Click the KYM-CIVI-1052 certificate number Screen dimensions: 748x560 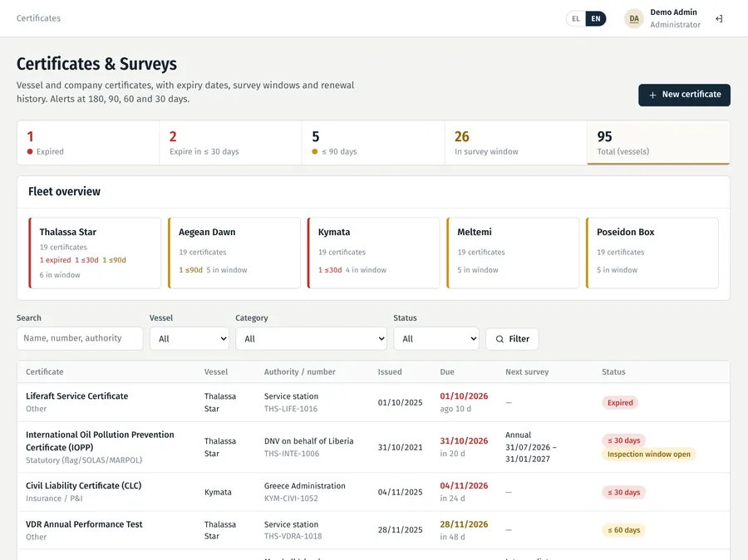tap(291, 499)
